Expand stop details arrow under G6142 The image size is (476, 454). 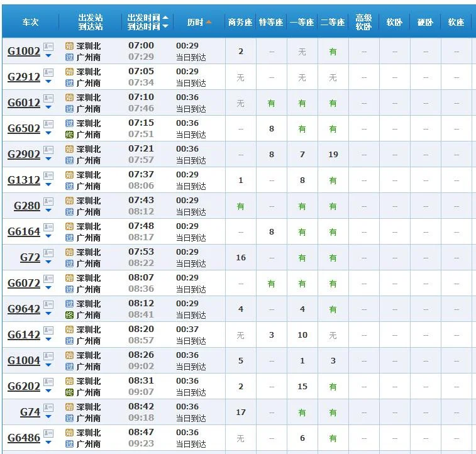(48, 340)
